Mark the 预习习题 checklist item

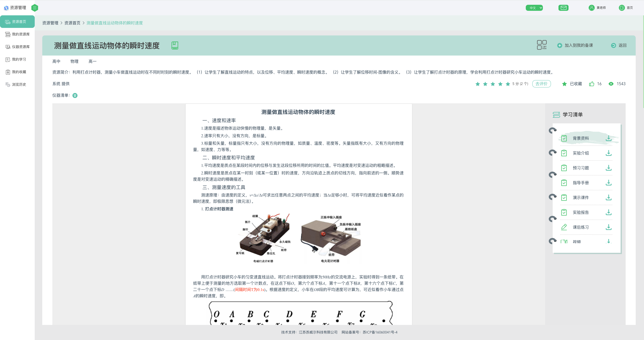pyautogui.click(x=564, y=168)
